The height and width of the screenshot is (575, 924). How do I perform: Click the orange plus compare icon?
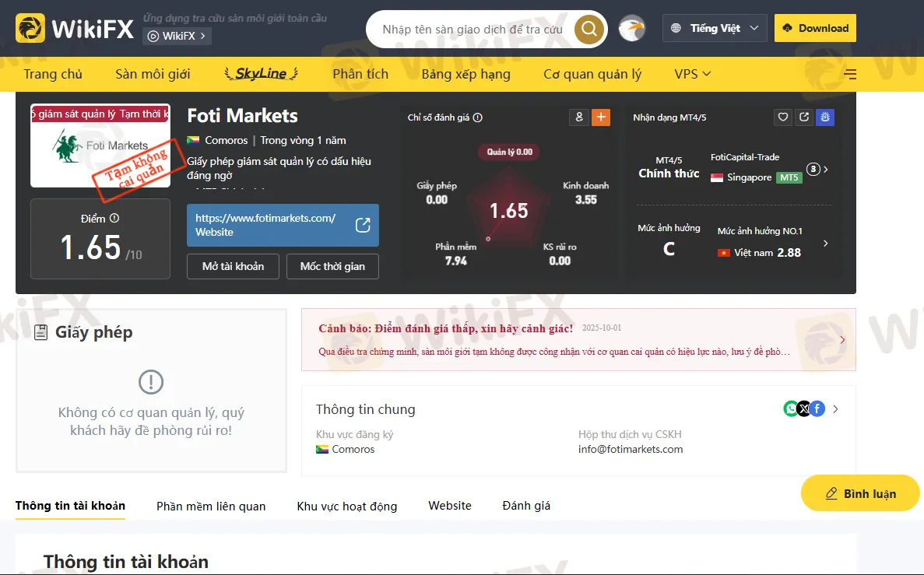pos(600,117)
